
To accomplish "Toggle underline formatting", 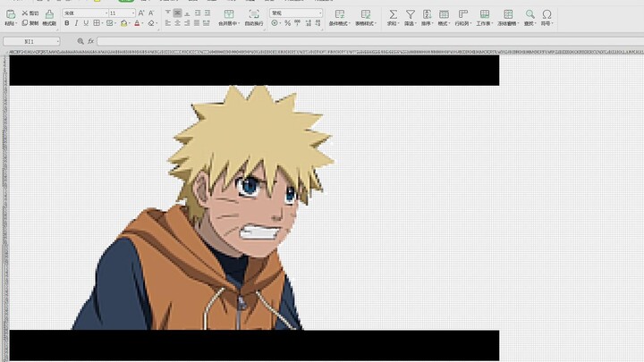I will tap(86, 23).
